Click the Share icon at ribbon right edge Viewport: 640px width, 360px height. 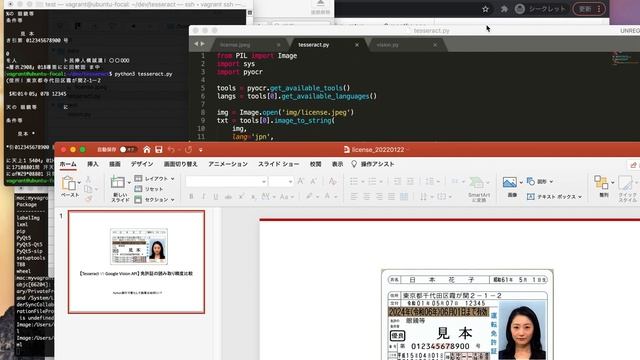(633, 165)
